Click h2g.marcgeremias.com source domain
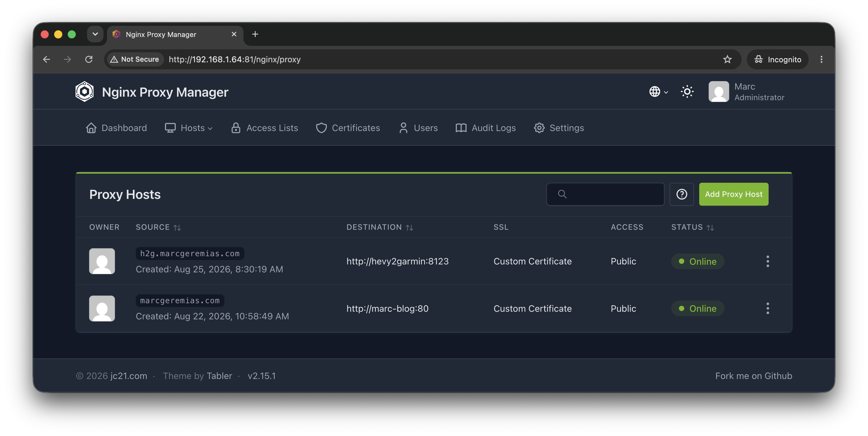 [x=190, y=254]
